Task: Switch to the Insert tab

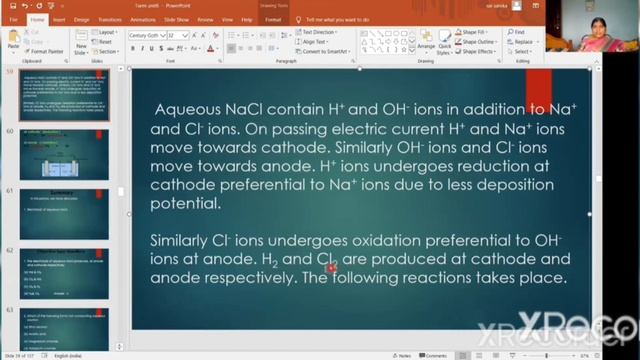Action: click(59, 20)
